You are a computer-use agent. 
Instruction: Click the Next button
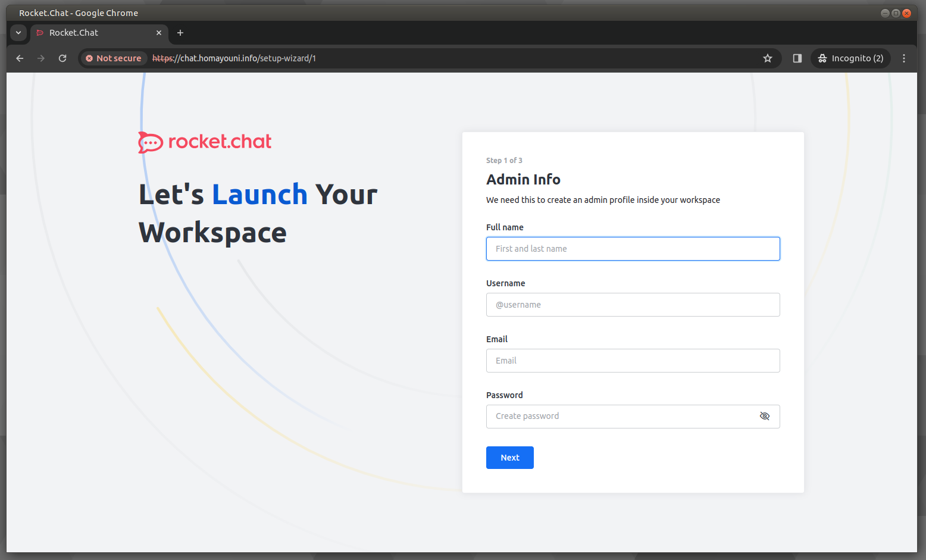[510, 458]
